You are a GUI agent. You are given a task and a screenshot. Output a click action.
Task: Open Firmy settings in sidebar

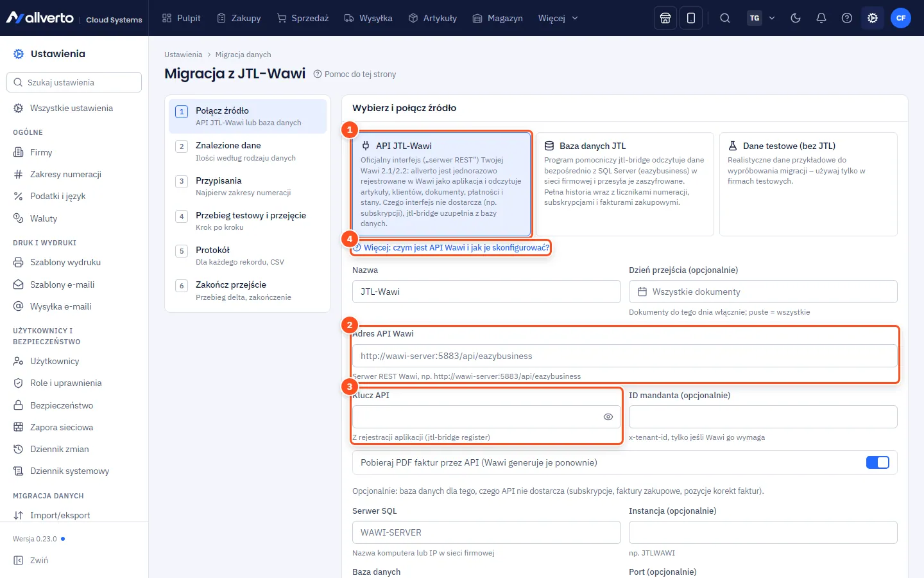74,152
